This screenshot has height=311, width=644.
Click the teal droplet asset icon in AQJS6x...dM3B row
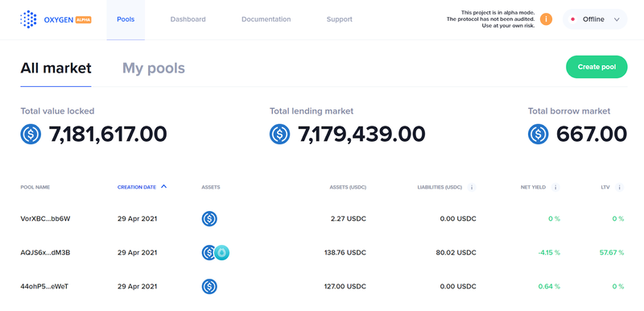[x=222, y=253]
